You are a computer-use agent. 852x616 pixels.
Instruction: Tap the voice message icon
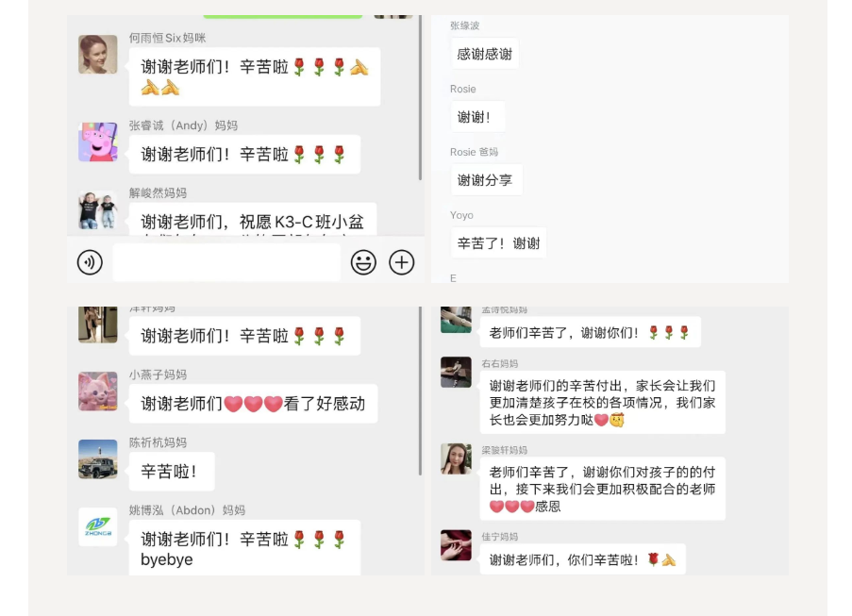pos(90,262)
